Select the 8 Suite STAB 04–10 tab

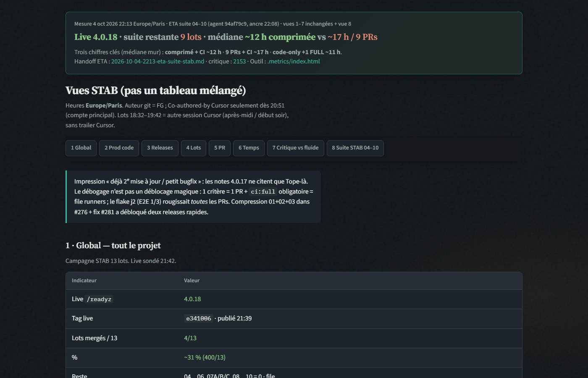355,148
